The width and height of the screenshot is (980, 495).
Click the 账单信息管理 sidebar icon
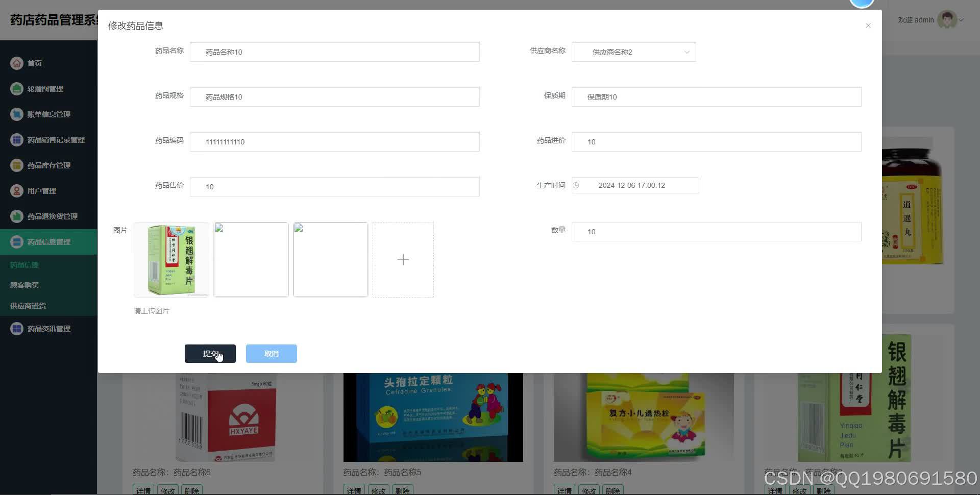(x=16, y=114)
